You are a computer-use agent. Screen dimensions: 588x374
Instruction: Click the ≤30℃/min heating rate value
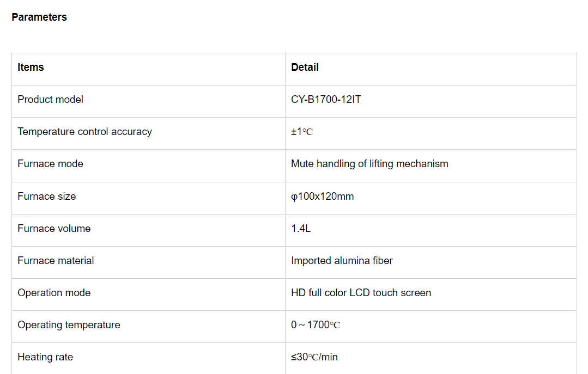(x=314, y=357)
